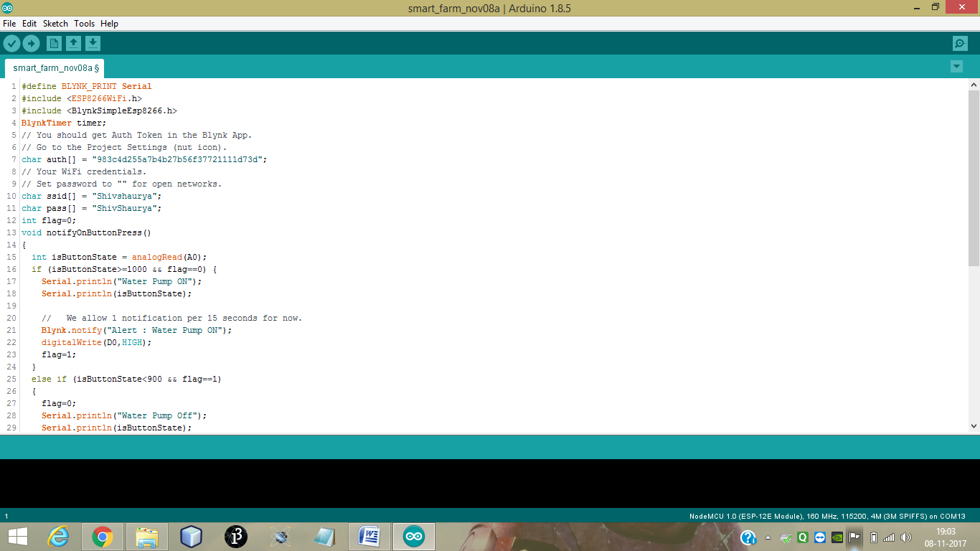Viewport: 980px width, 551px height.
Task: Open the File menu
Action: (x=9, y=24)
